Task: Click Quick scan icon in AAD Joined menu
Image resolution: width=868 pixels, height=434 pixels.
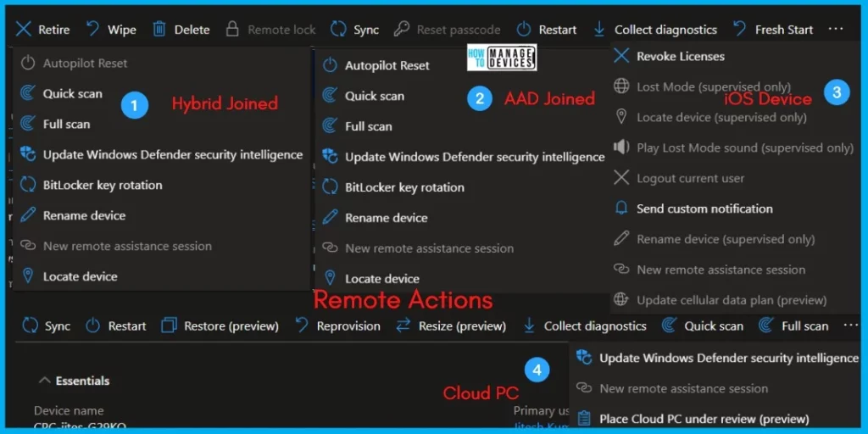Action: click(x=330, y=96)
